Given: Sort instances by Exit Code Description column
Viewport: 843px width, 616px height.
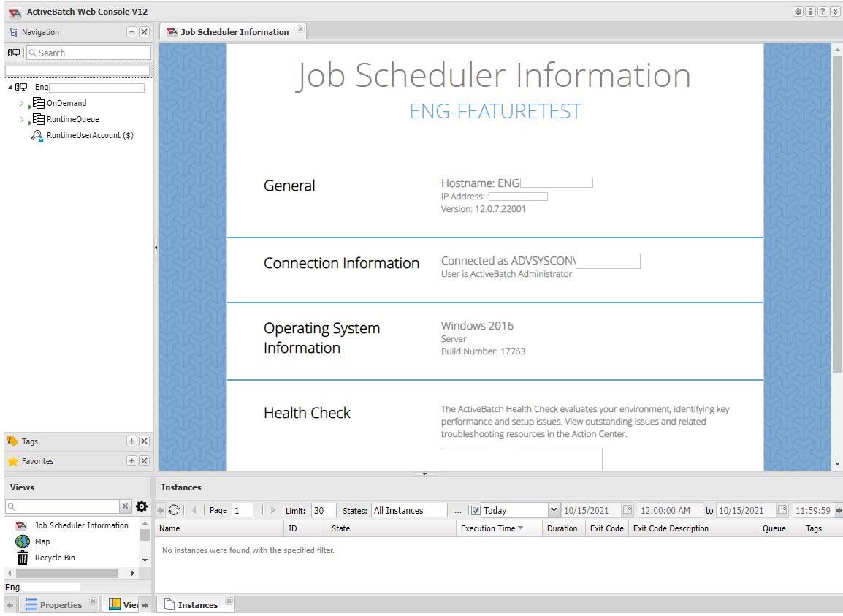Looking at the screenshot, I should click(693, 528).
